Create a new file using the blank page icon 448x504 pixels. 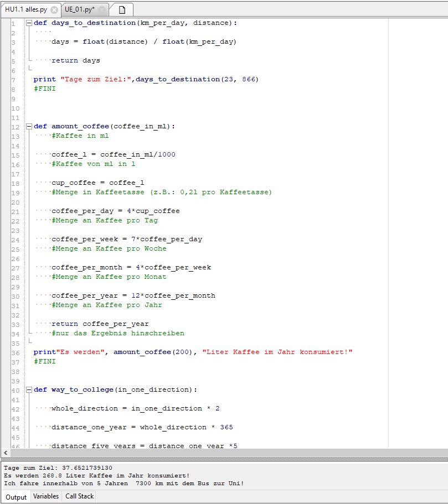coord(122,9)
